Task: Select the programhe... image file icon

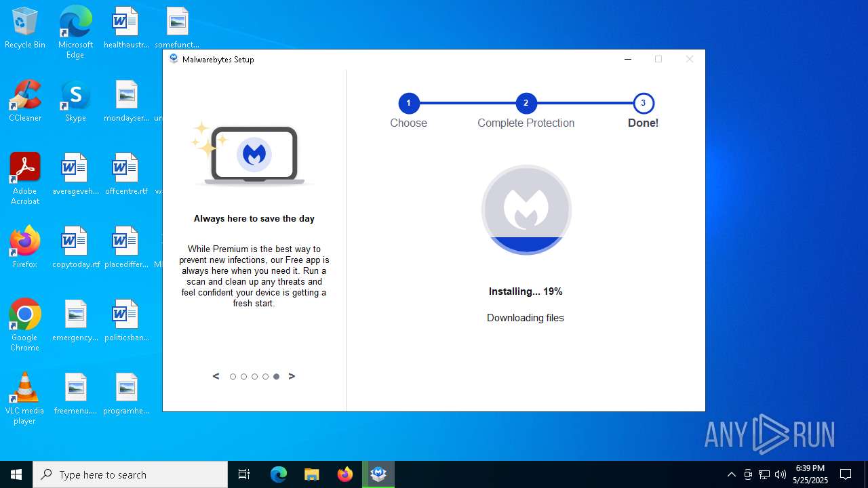Action: (x=126, y=394)
